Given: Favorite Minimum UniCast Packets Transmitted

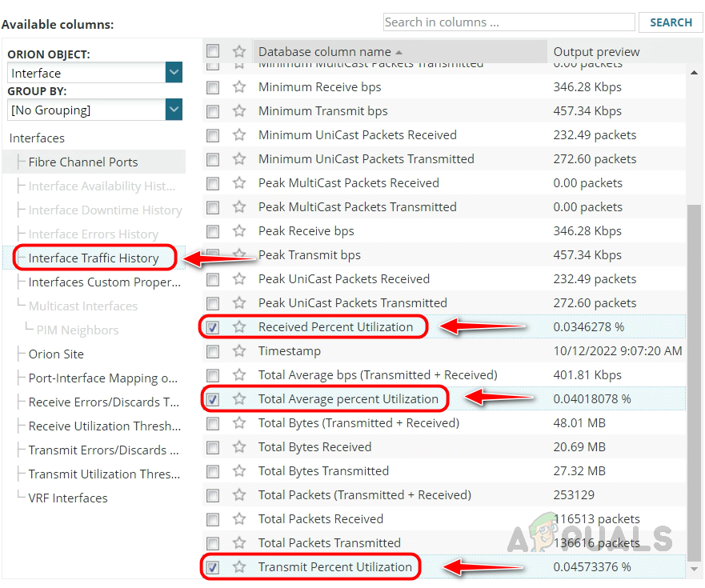Looking at the screenshot, I should (239, 158).
